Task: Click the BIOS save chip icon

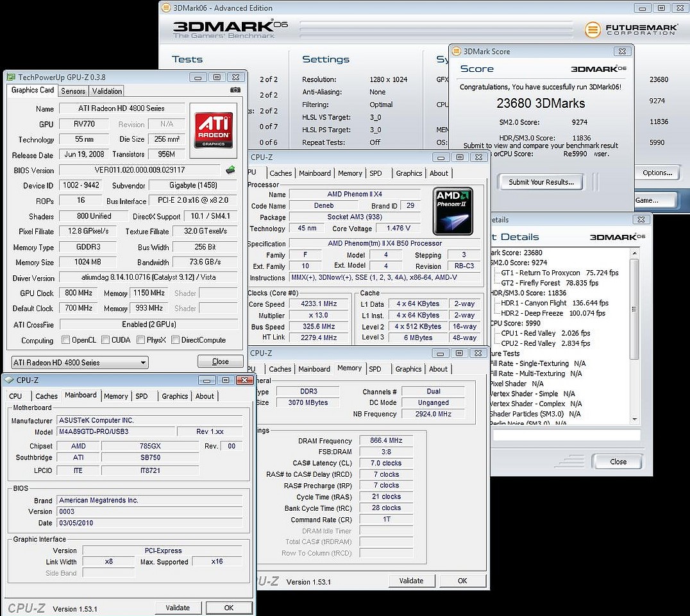Action: [230, 170]
